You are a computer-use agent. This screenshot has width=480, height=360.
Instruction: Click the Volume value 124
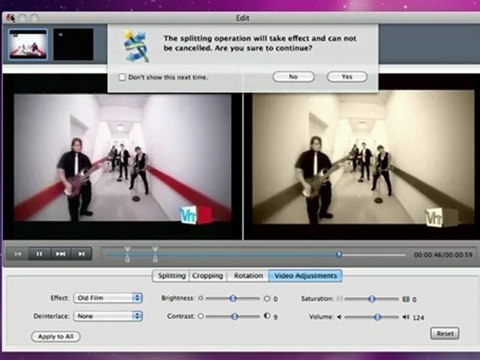418,318
